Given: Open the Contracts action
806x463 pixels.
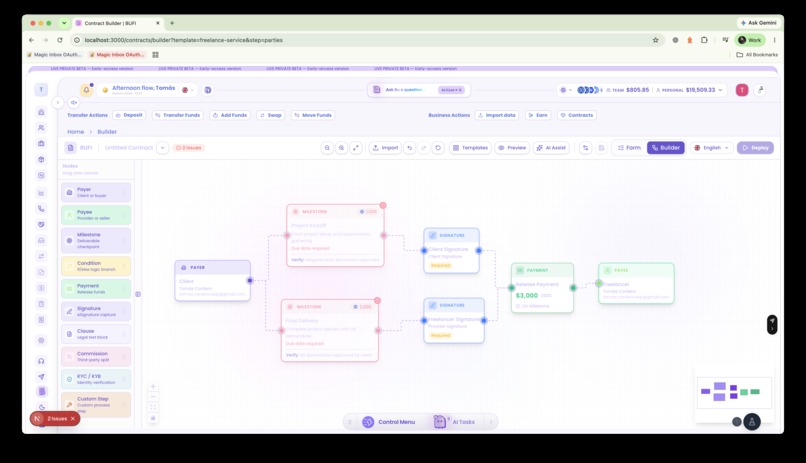Looking at the screenshot, I should point(577,115).
